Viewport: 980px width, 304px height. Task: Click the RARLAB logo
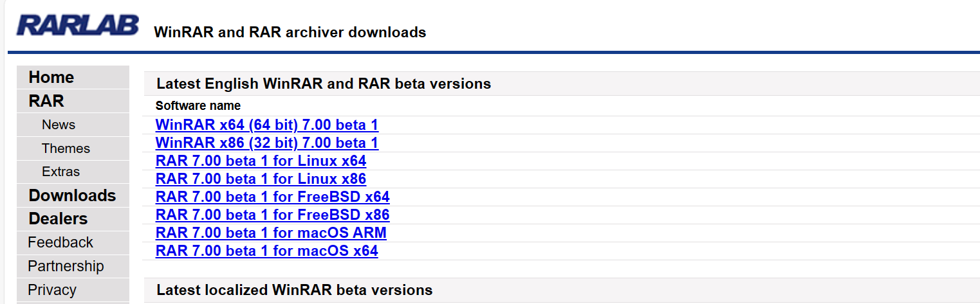77,25
